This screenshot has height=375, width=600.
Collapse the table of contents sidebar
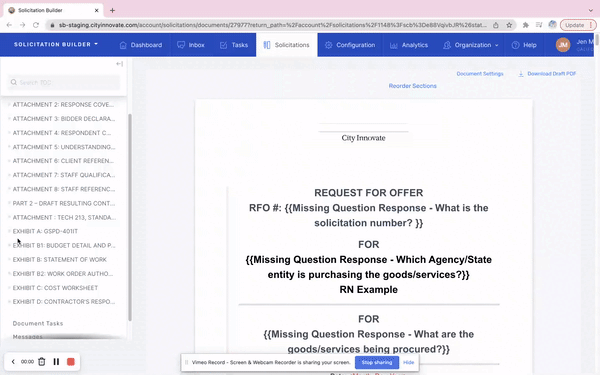[x=119, y=64]
